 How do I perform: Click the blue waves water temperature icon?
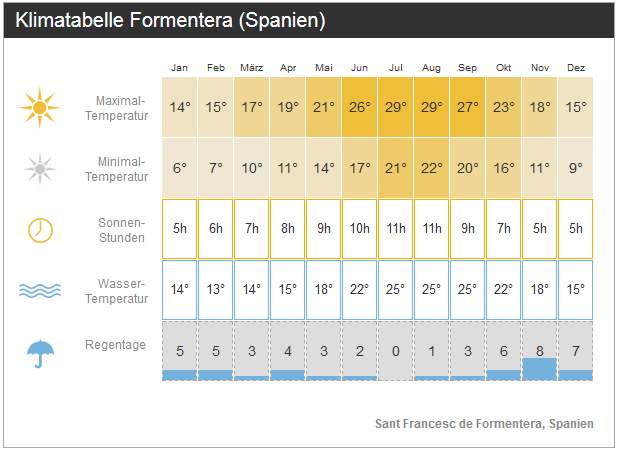click(40, 291)
